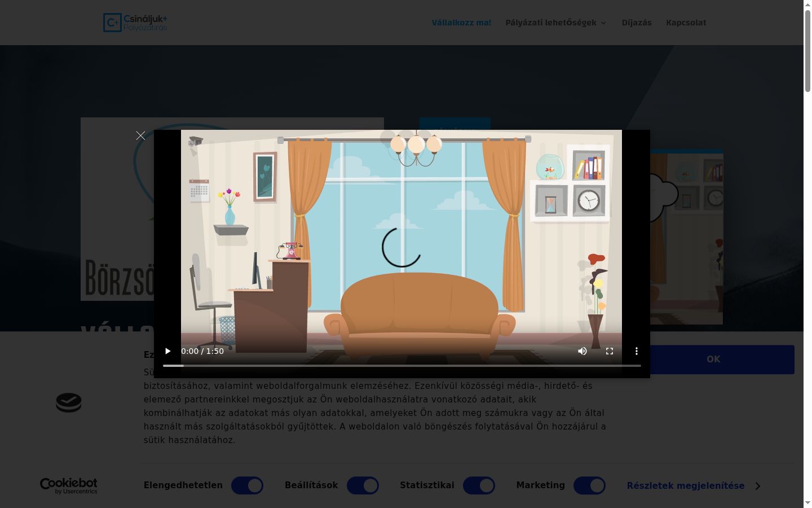
Task: Click the Cookiebot by Usercentrics logo
Action: tap(69, 485)
